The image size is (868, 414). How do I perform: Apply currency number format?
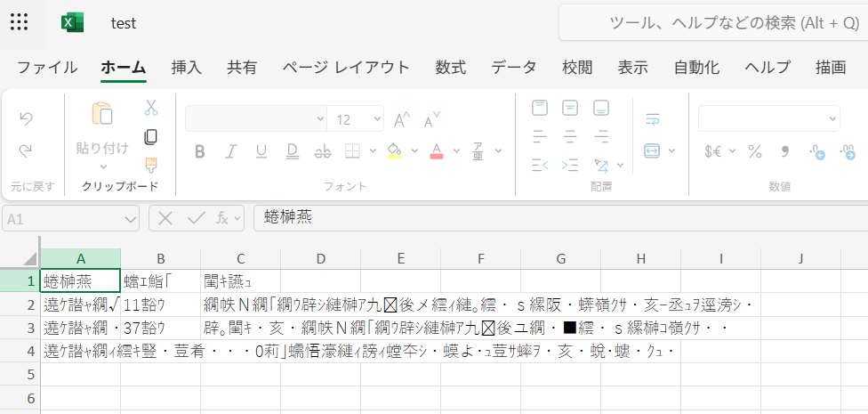coord(713,150)
